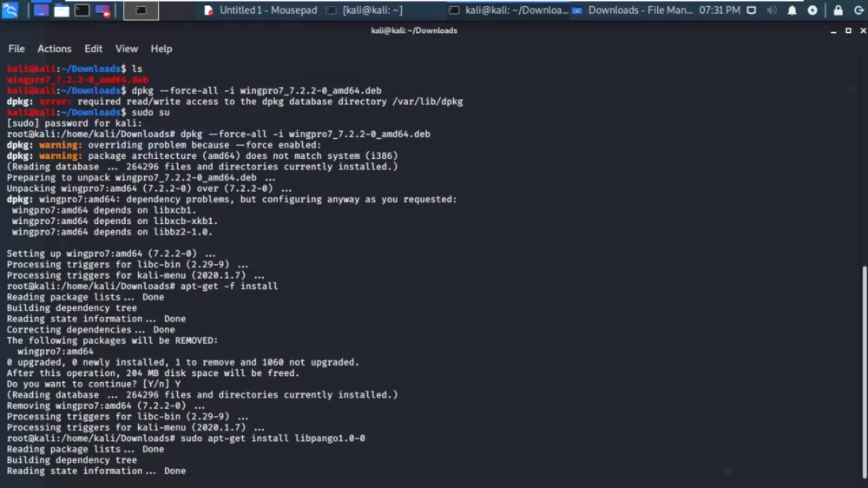Click 'Correcting dependencies ... Done' line
This screenshot has width=868, height=488.
click(91, 330)
